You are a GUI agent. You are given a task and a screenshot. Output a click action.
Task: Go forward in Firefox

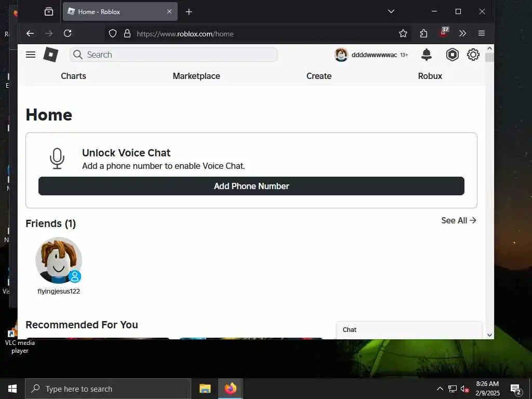tap(49, 33)
